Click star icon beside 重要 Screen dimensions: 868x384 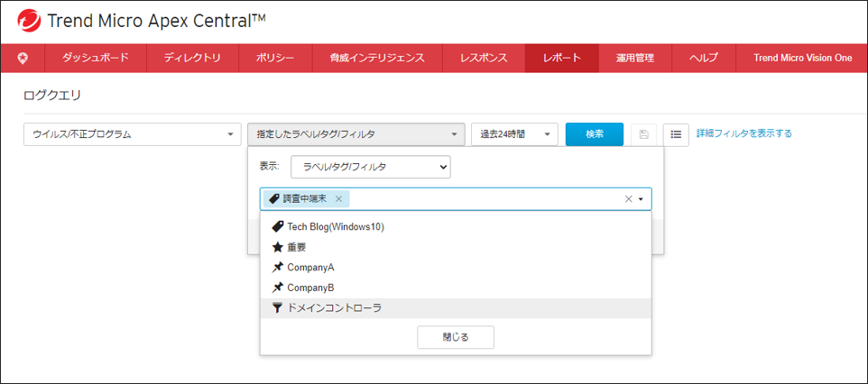coord(278,247)
